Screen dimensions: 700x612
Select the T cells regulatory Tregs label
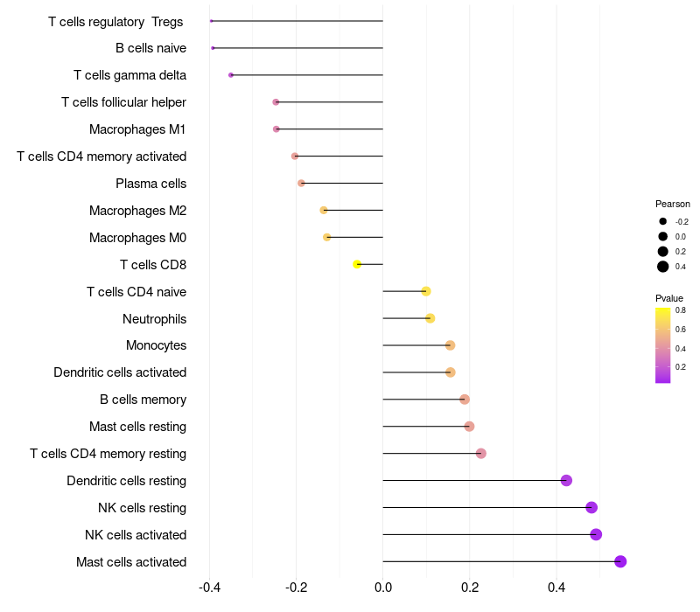click(115, 22)
